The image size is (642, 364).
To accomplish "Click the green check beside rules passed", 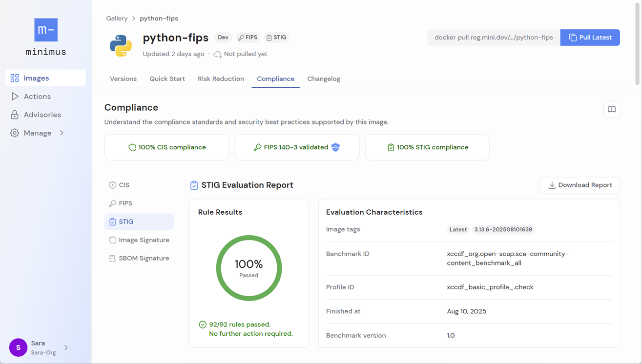I will coord(203,324).
